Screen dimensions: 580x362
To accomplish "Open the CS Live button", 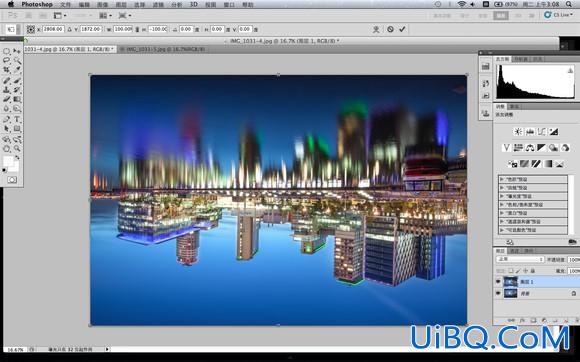I will (x=559, y=15).
